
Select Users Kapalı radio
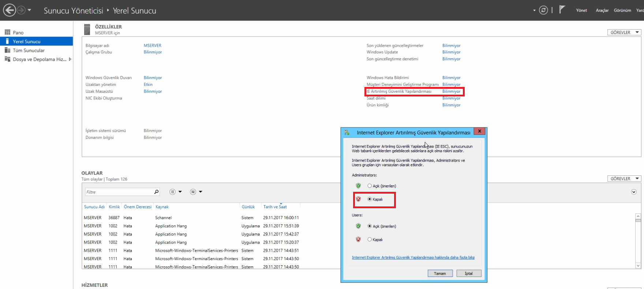pyautogui.click(x=370, y=240)
